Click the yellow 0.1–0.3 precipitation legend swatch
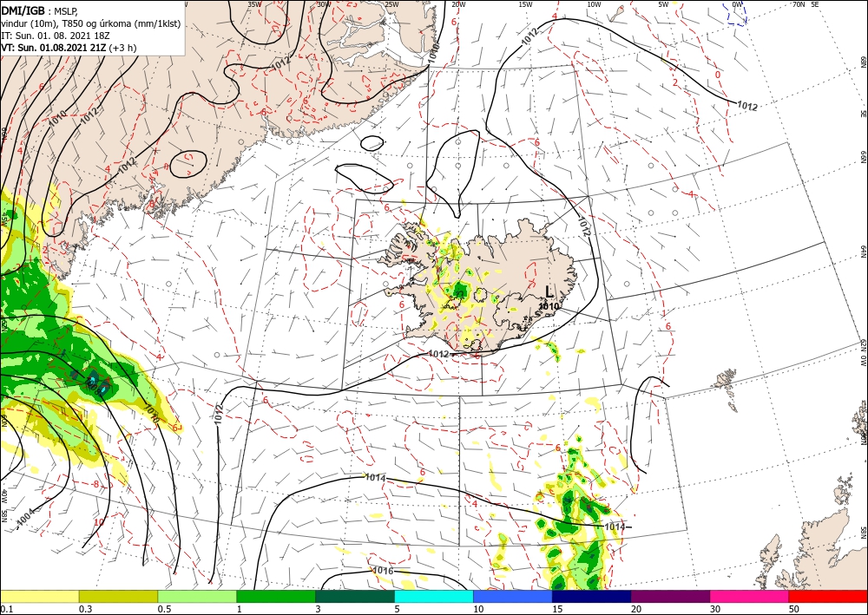 pos(40,597)
